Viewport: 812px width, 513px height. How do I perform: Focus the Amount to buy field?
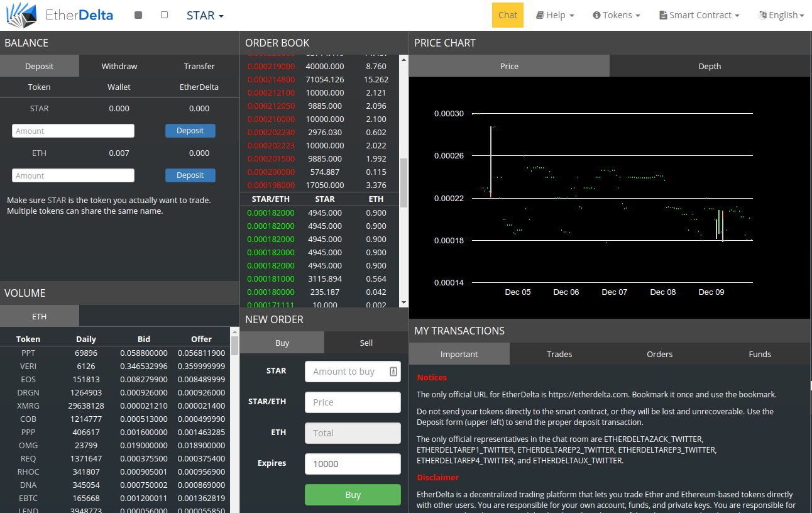tap(353, 372)
